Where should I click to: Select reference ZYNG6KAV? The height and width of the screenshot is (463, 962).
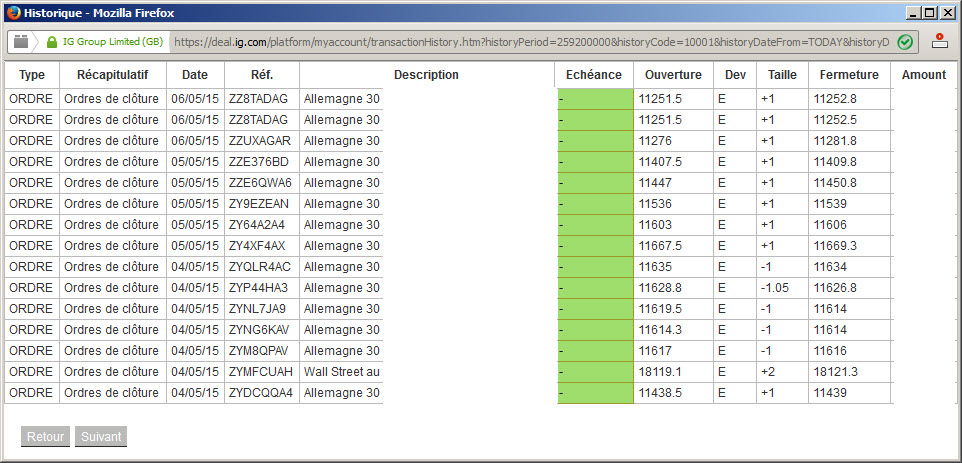click(x=258, y=330)
